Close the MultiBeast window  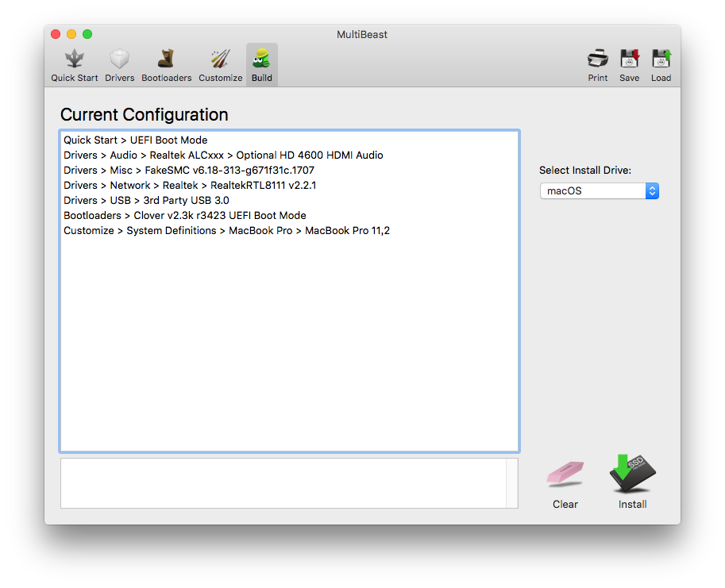tap(56, 34)
